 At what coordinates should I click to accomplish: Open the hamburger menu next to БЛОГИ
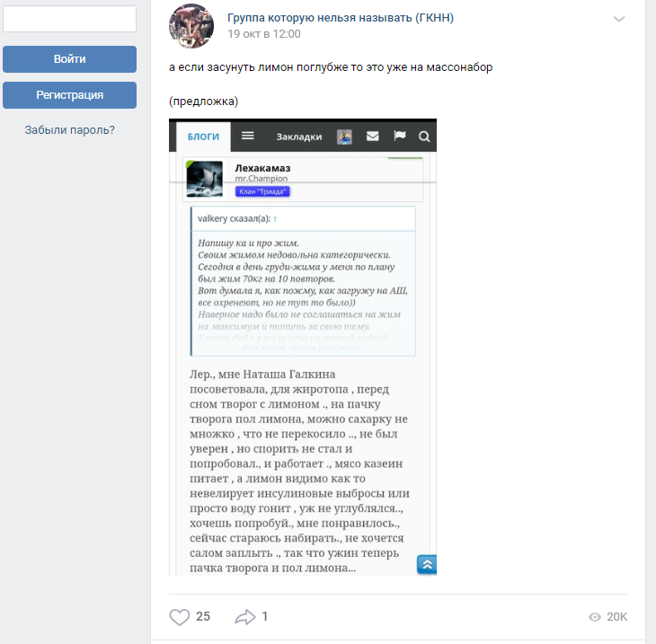(x=248, y=136)
